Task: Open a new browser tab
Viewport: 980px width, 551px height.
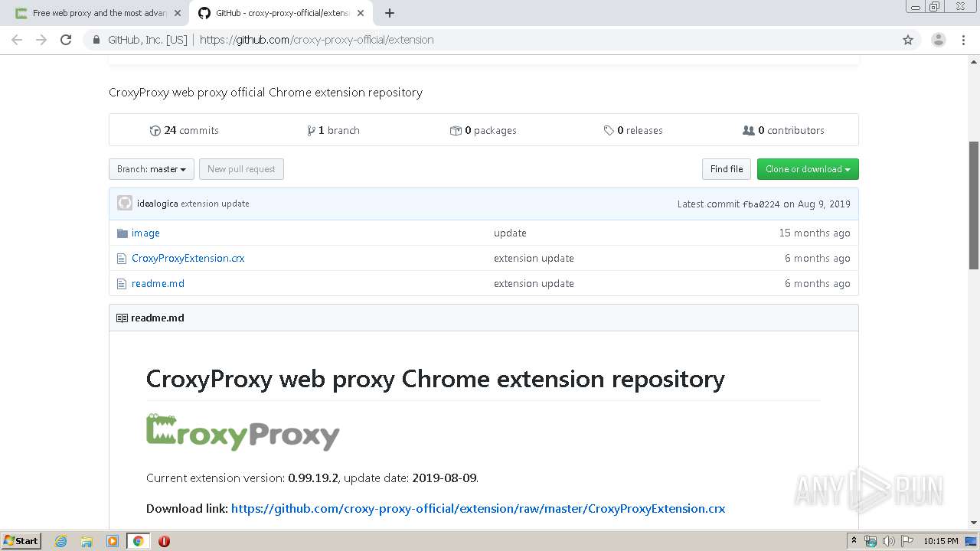Action: (390, 13)
